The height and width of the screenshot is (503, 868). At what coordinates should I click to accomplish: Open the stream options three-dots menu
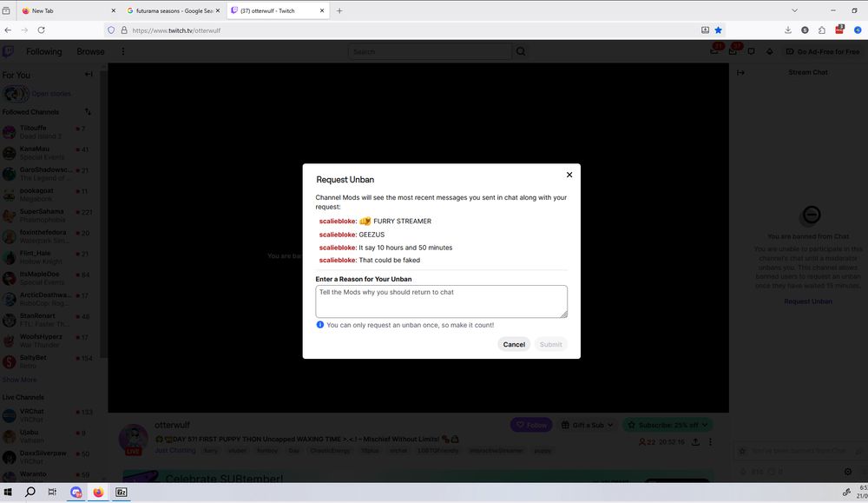coord(710,442)
